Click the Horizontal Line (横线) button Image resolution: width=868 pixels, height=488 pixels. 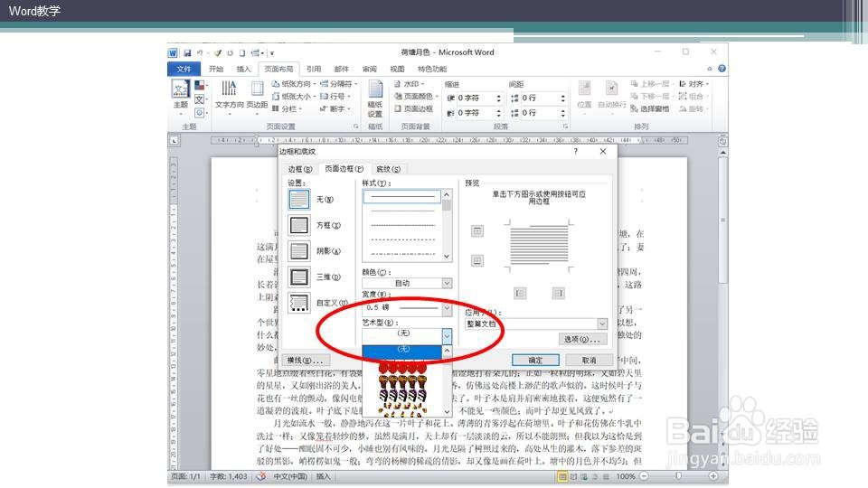tap(305, 361)
